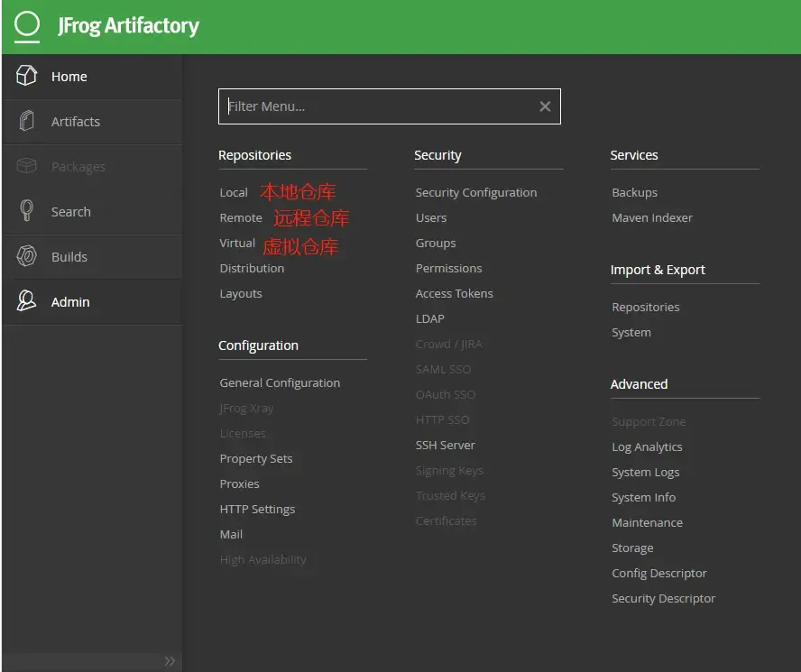Open Repositories under Import & Export
Viewport: 801px width, 672px height.
(646, 307)
